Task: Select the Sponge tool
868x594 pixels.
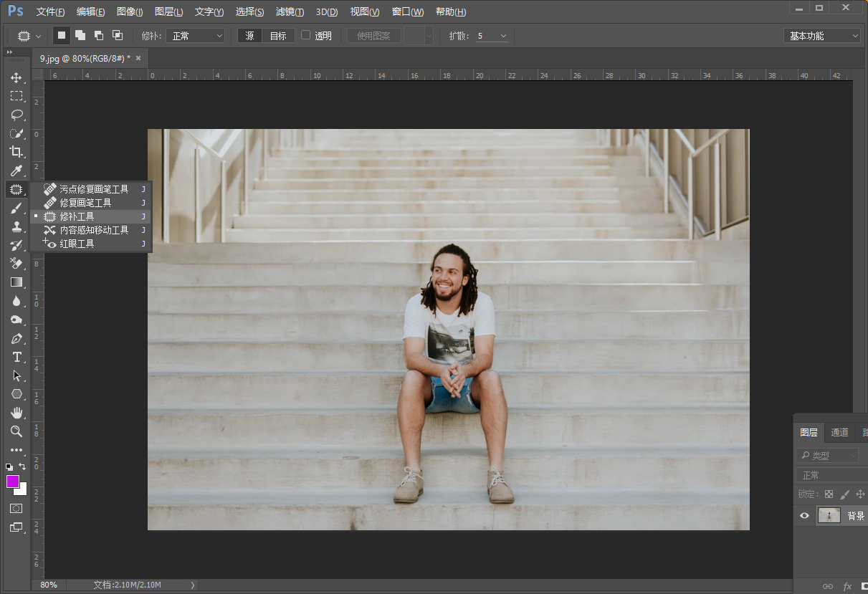Action: (16, 320)
